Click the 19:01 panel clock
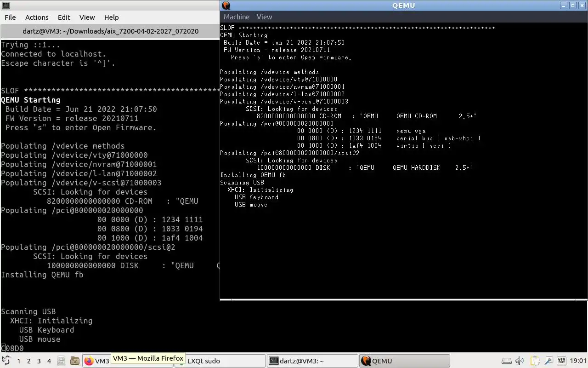This screenshot has width=588, height=368. coord(578,361)
